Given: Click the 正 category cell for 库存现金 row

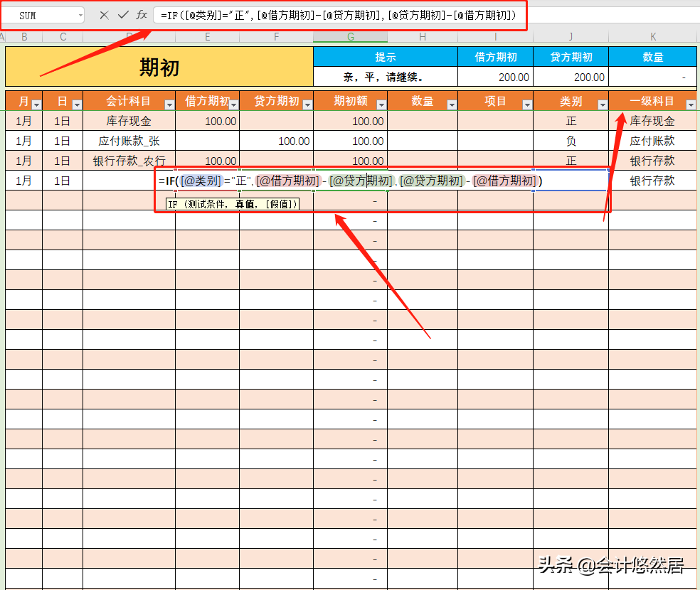Looking at the screenshot, I should coord(571,121).
